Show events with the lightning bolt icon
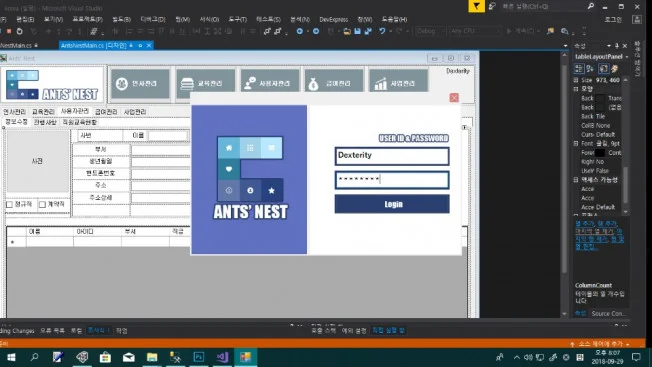The image size is (652, 367). point(615,69)
